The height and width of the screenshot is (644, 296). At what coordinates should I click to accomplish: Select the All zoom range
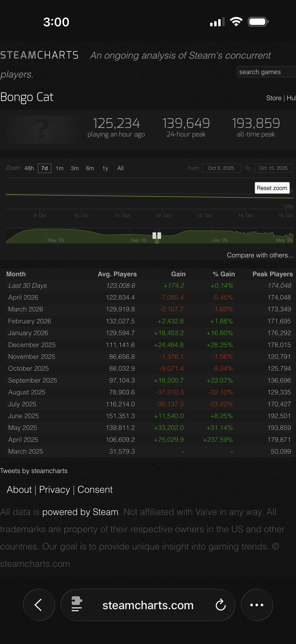pos(120,168)
